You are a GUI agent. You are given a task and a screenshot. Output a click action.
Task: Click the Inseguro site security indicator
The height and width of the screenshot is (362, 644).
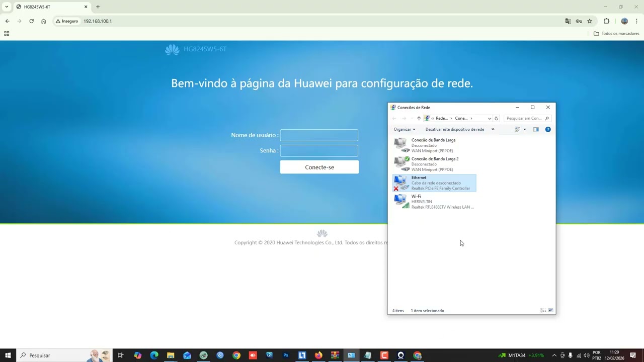[67, 21]
